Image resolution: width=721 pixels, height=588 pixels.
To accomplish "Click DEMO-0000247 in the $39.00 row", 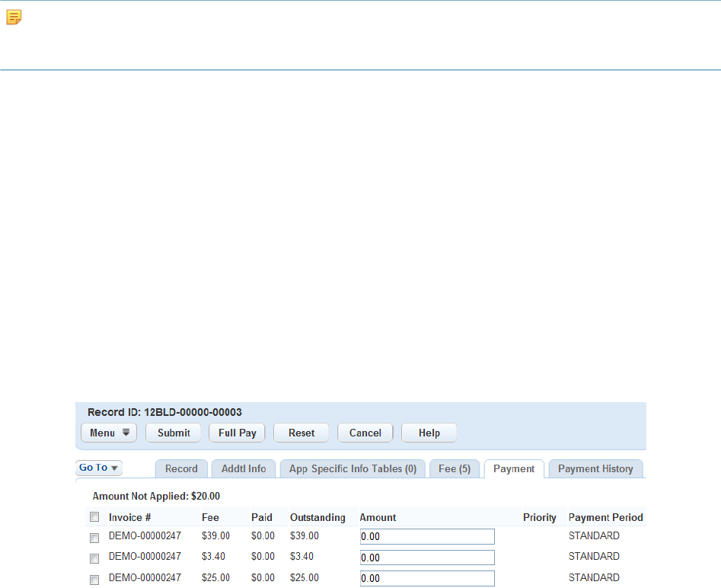I will [x=145, y=536].
